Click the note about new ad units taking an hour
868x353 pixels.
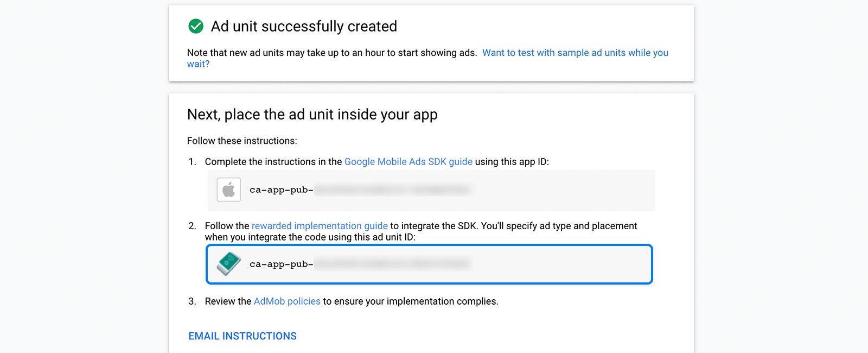(x=332, y=53)
